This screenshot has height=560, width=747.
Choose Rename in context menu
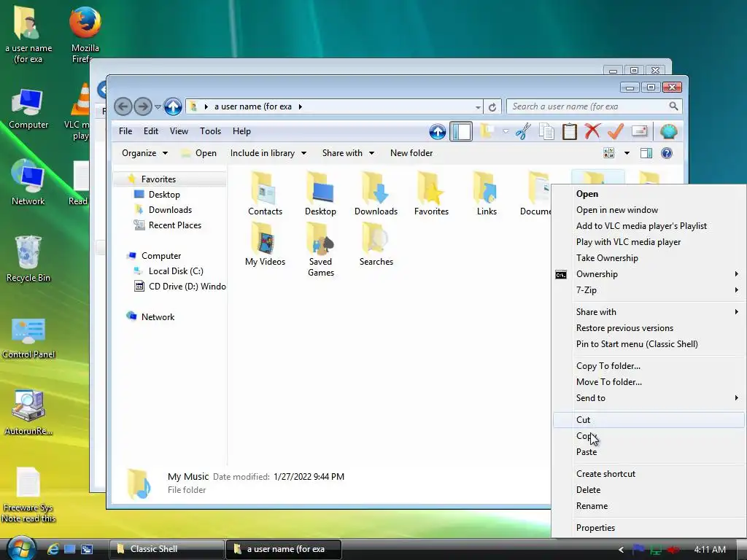[x=592, y=506]
